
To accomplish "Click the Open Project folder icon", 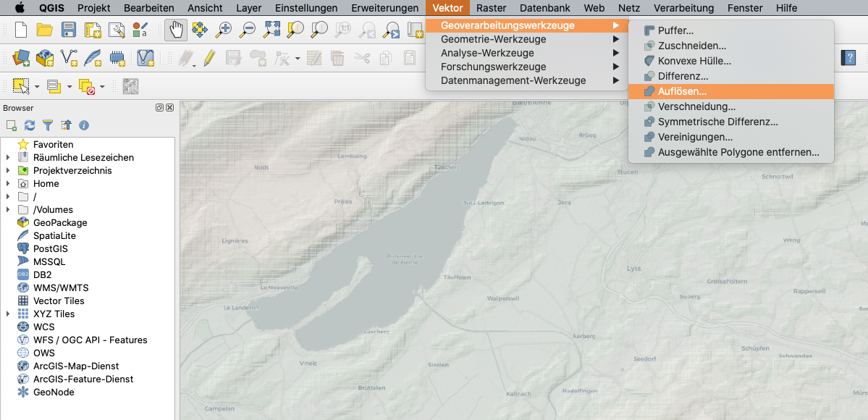I will click(x=45, y=30).
